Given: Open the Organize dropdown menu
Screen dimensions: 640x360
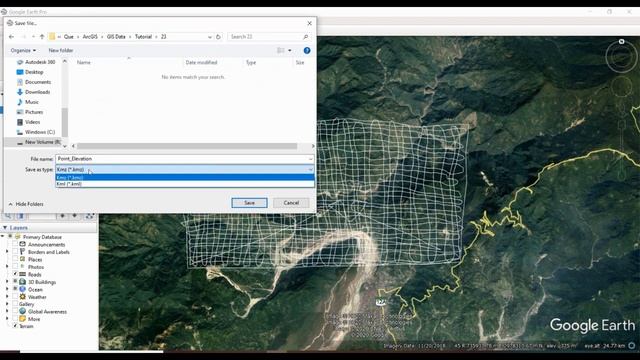Looking at the screenshot, I should click(23, 50).
